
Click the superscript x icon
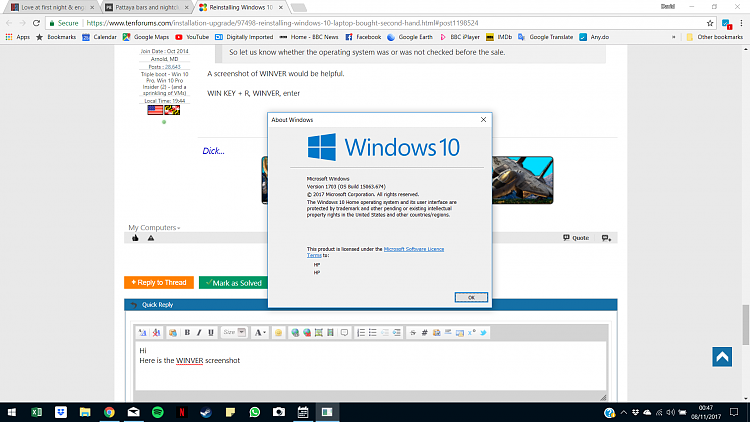(471, 333)
